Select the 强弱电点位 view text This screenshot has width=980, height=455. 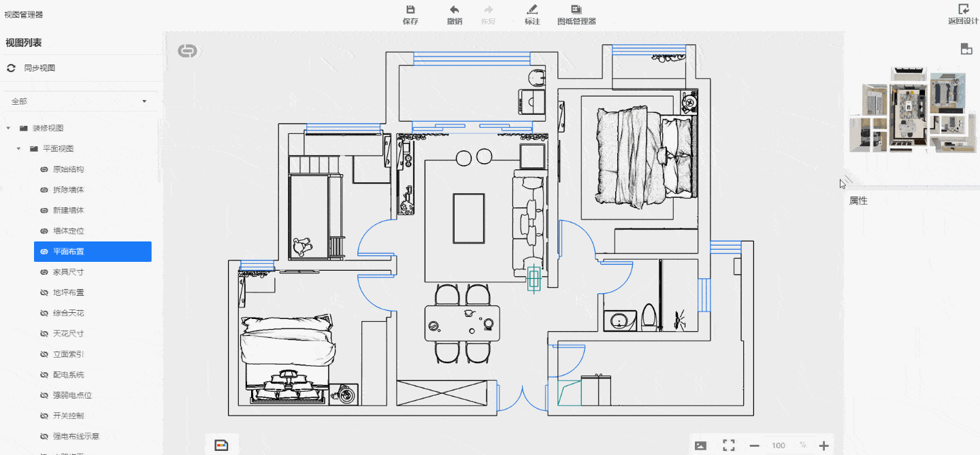pos(72,395)
